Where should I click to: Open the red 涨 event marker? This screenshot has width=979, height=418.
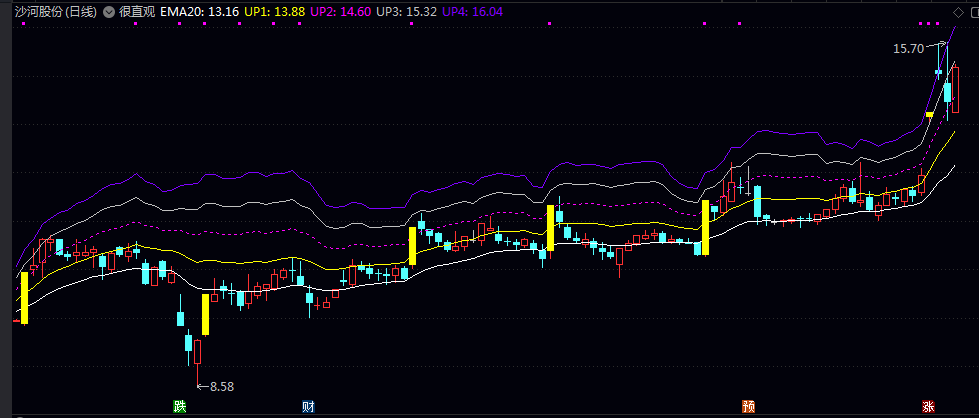(x=928, y=407)
